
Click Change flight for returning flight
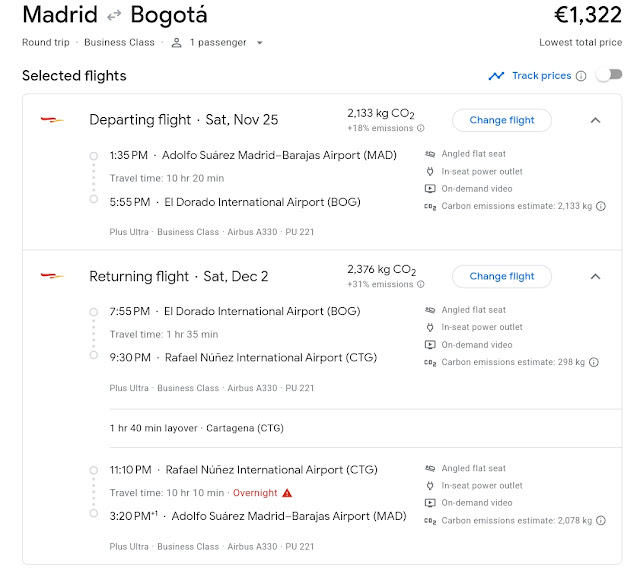pyautogui.click(x=502, y=276)
